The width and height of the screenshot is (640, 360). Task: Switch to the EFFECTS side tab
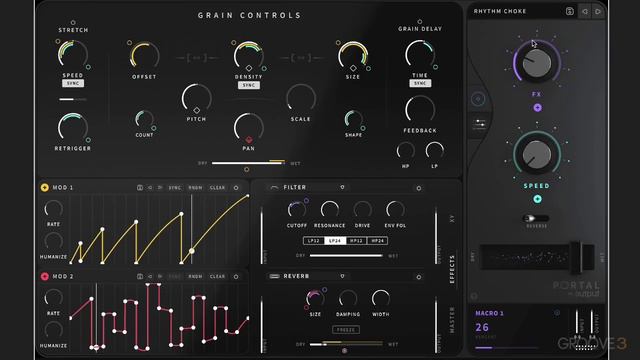[452, 269]
